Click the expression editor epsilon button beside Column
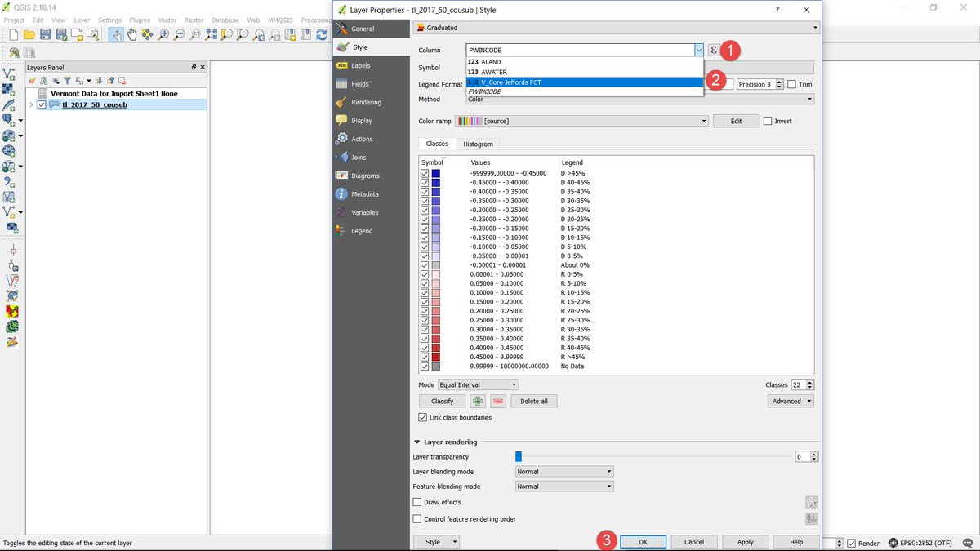 713,50
